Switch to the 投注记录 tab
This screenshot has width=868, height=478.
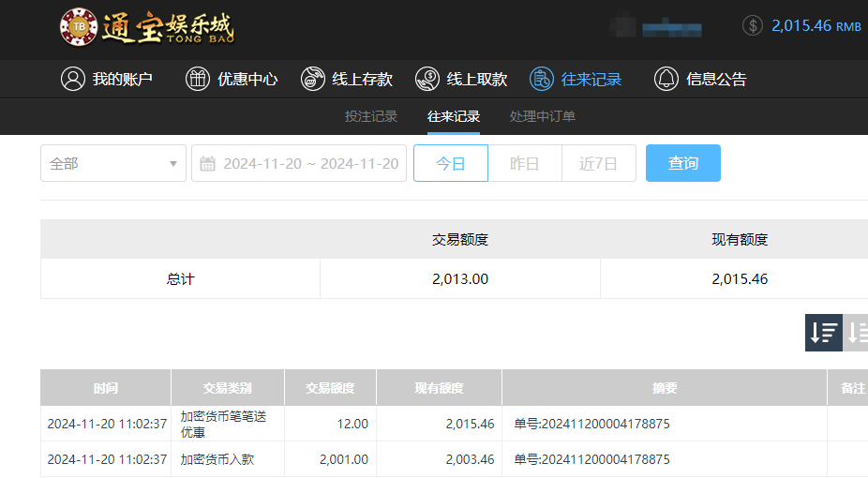[x=371, y=117]
